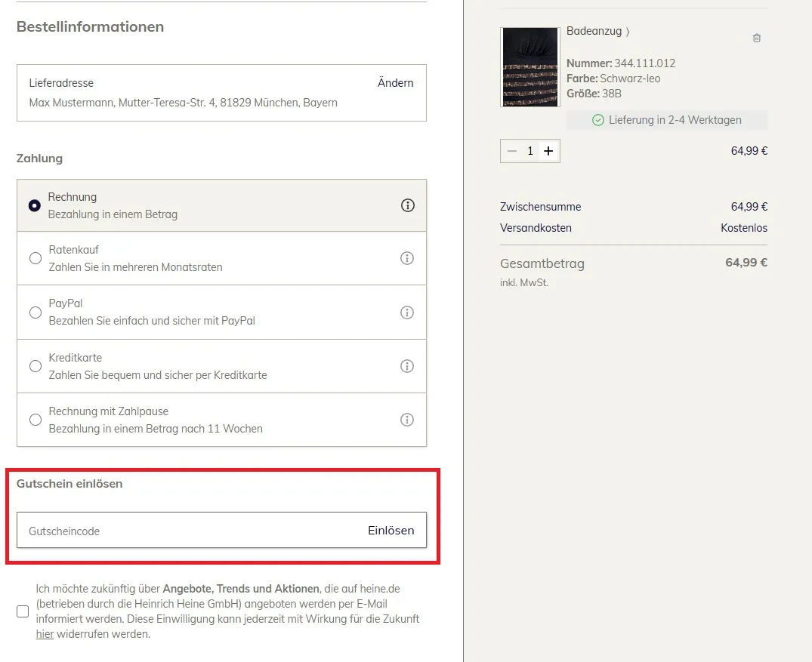Image resolution: width=812 pixels, height=662 pixels.
Task: Open info icon for Ratenkauf option
Action: [407, 258]
